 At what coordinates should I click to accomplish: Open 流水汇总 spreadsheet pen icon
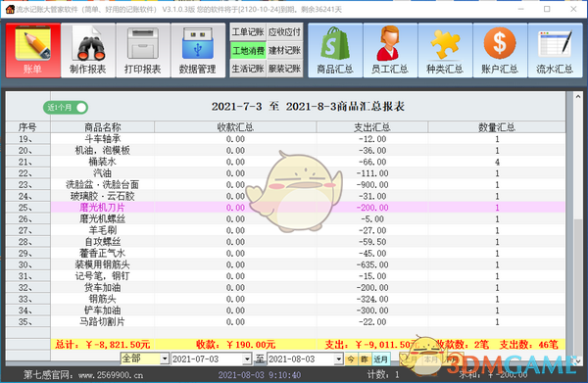coord(555,50)
